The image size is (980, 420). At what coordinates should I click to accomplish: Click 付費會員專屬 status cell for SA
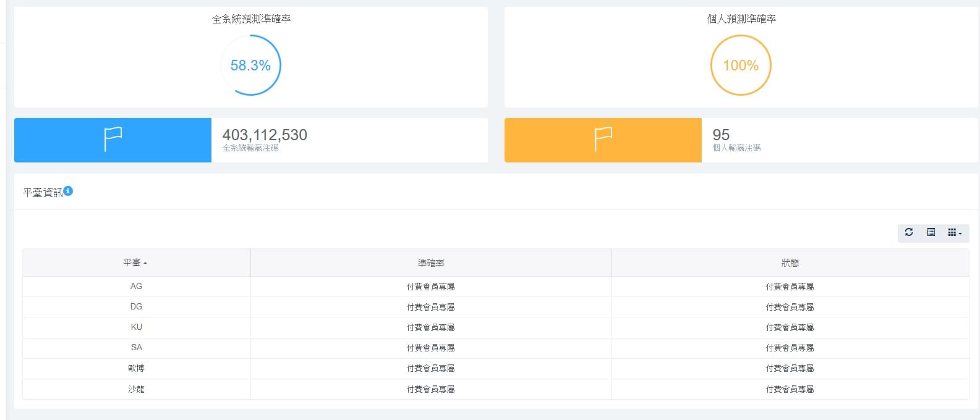790,348
